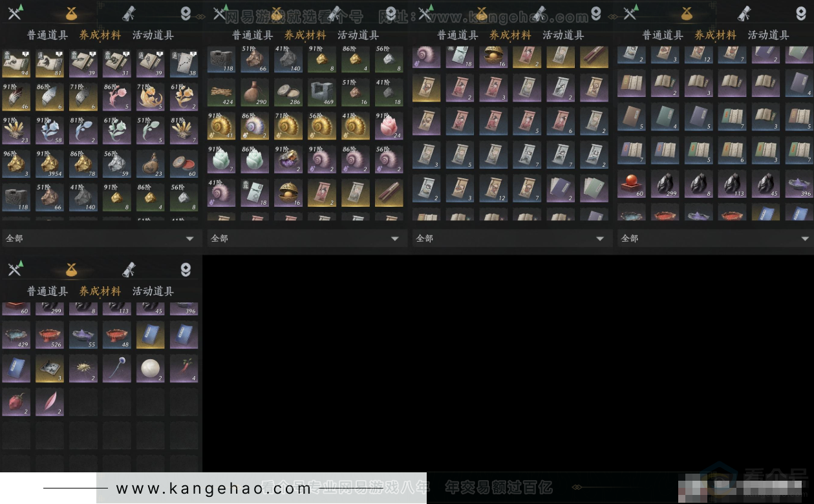
Task: Select 91阶 golden snail shell count 41
Action: click(x=221, y=126)
